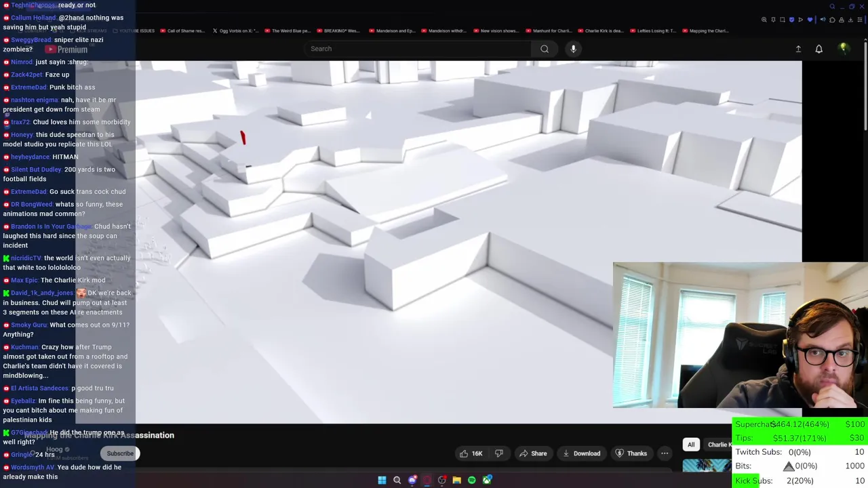Open Spotify from the taskbar
Viewport: 868px width, 488px height.
pyautogui.click(x=472, y=480)
